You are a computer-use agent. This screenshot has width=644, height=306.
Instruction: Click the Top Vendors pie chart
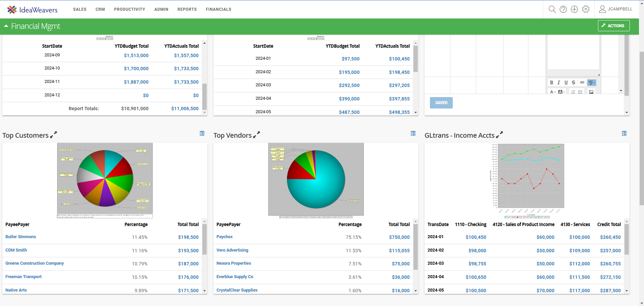coord(316,179)
